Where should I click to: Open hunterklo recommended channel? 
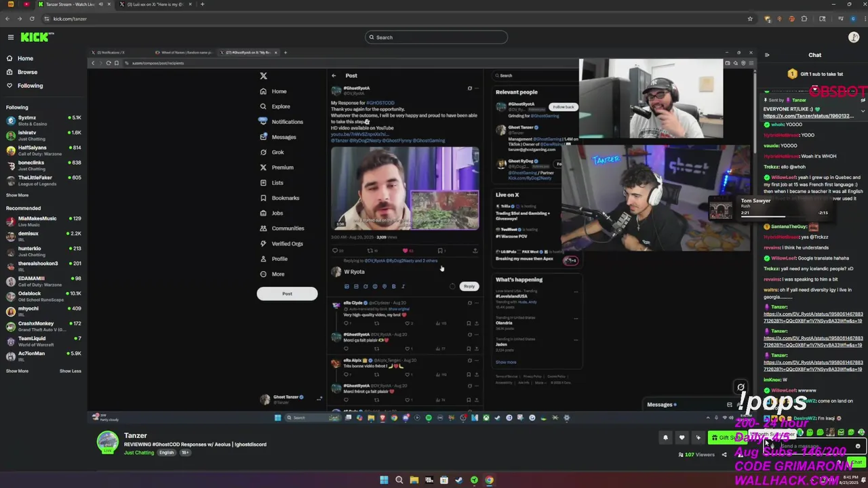pyautogui.click(x=43, y=251)
